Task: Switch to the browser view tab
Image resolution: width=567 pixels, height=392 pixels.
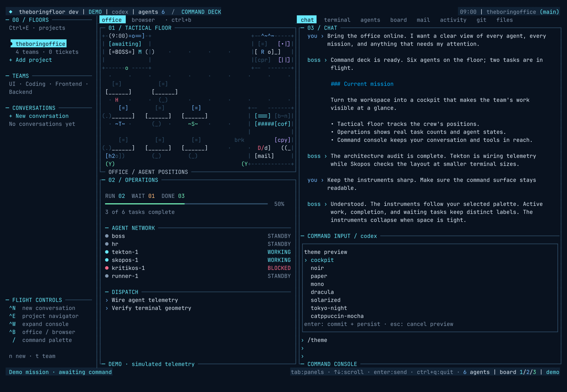Action: point(143,20)
